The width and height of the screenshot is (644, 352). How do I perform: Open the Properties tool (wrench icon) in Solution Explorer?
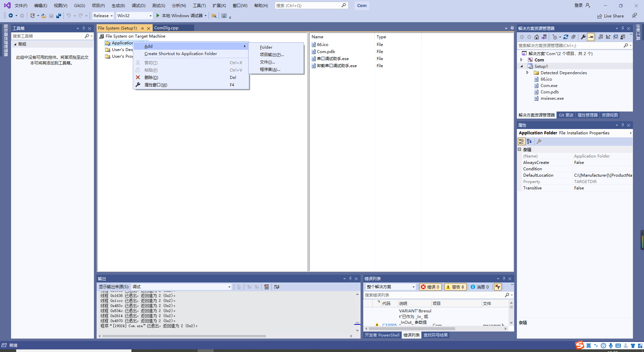[x=583, y=37]
